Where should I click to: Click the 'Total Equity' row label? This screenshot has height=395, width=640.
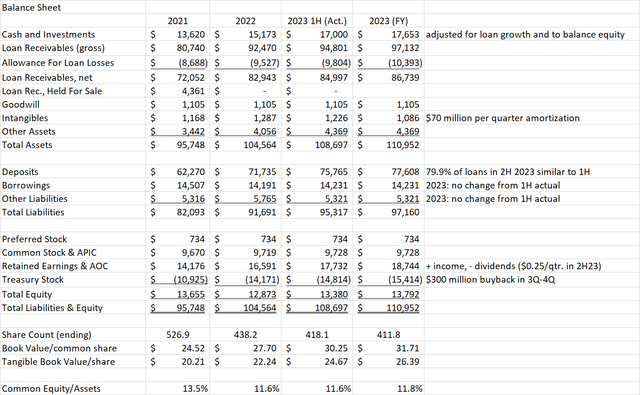(x=27, y=294)
